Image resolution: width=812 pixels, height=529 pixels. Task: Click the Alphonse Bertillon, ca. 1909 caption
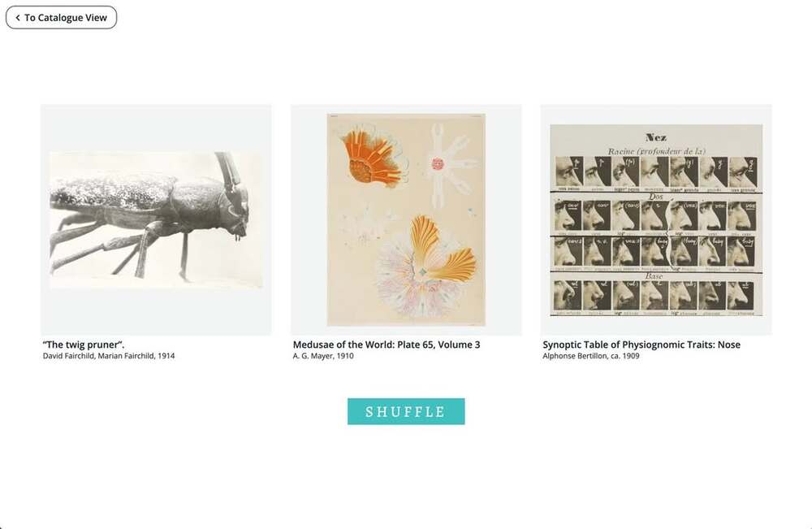[591, 356]
